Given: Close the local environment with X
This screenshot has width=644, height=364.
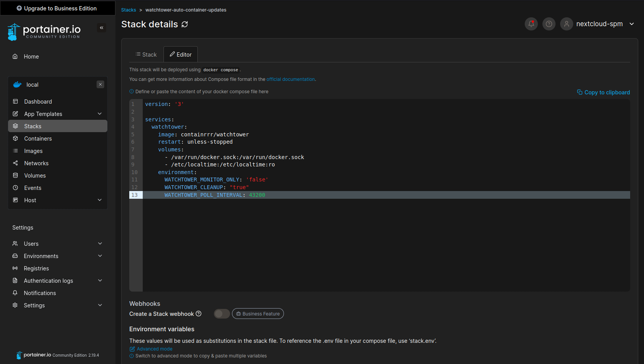Looking at the screenshot, I should (100, 84).
